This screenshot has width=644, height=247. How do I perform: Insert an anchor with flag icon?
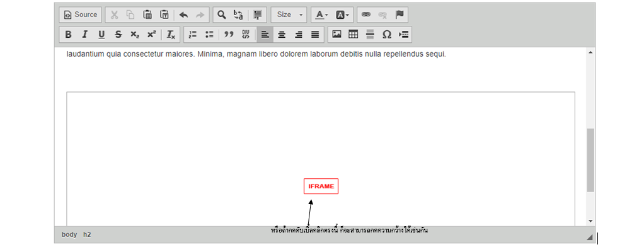(x=400, y=14)
